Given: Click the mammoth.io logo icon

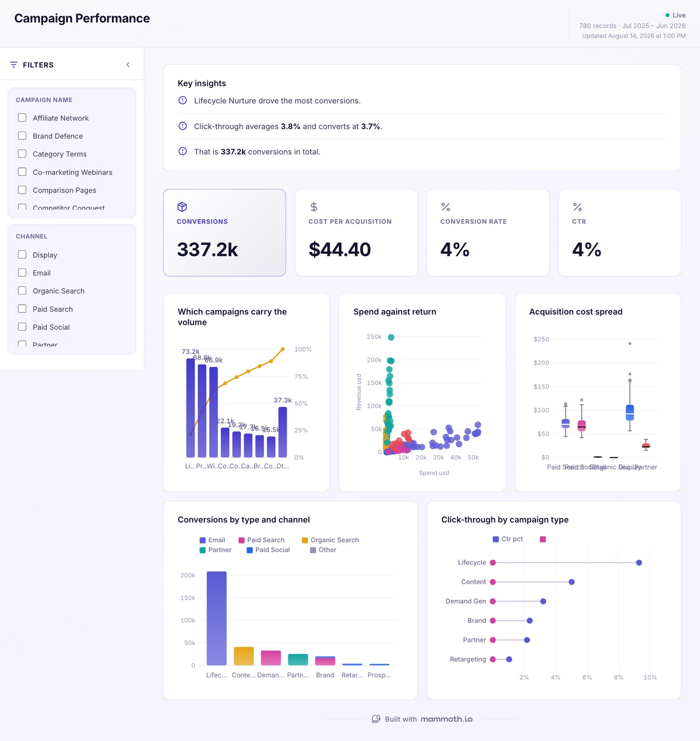Looking at the screenshot, I should tap(376, 719).
